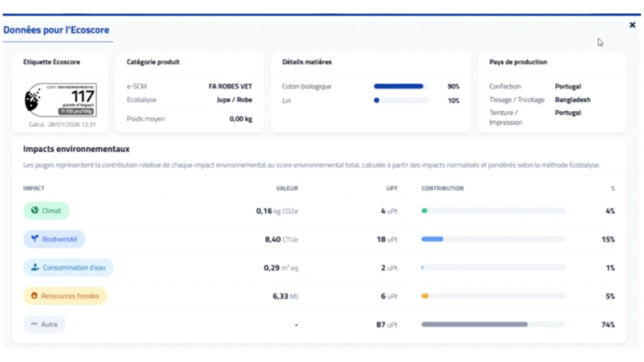Click the '4 µPt' climate score
644x362 pixels.
pyautogui.click(x=389, y=211)
